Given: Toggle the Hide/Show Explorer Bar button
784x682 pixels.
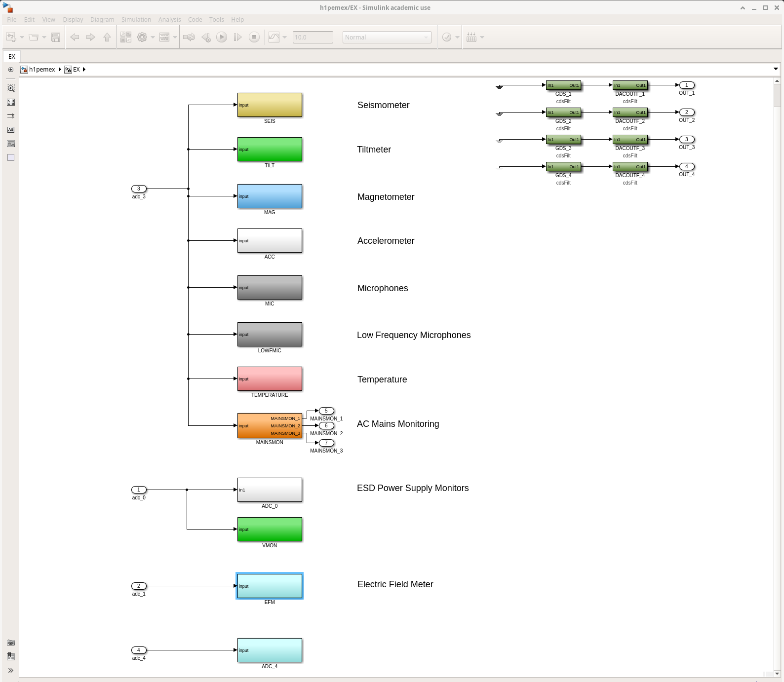Looking at the screenshot, I should coord(11,70).
